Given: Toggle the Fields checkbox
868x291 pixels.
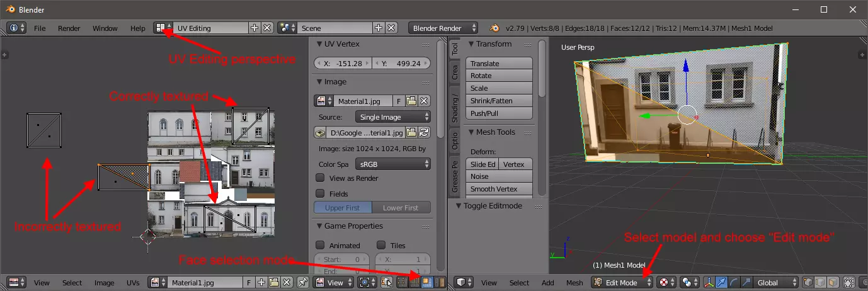Looking at the screenshot, I should 320,193.
